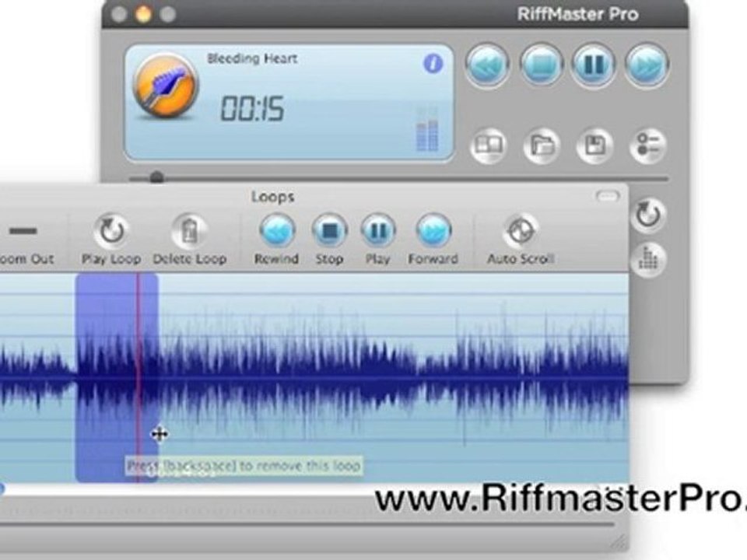Minimize the RiffMaster Pro window using yellow button
The height and width of the screenshot is (560, 747).
[143, 14]
